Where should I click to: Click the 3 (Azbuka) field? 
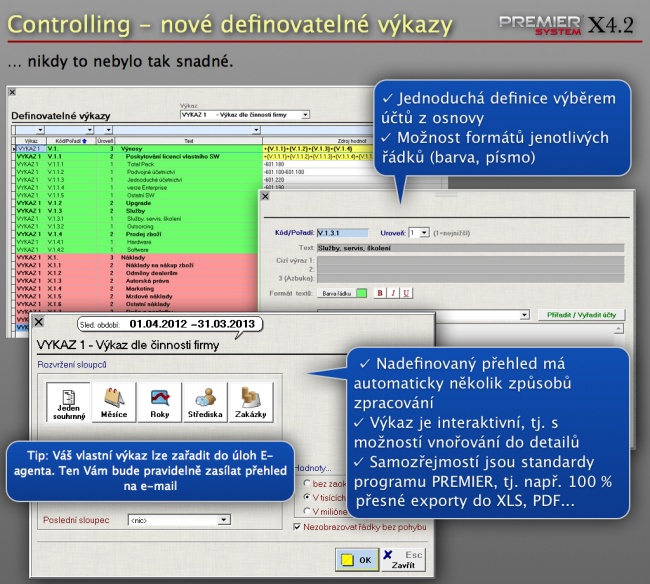(x=471, y=278)
